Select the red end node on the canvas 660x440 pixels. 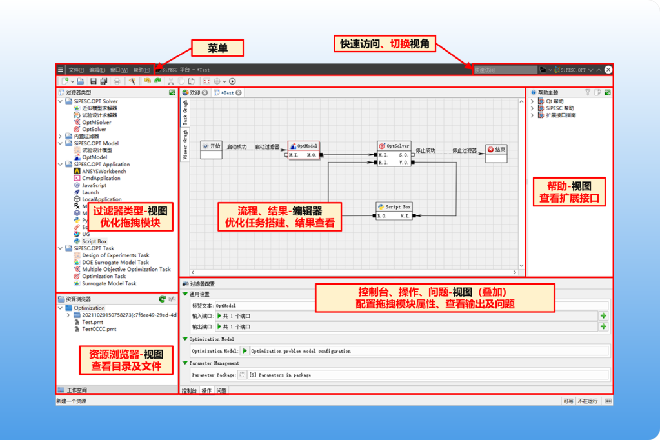point(496,153)
